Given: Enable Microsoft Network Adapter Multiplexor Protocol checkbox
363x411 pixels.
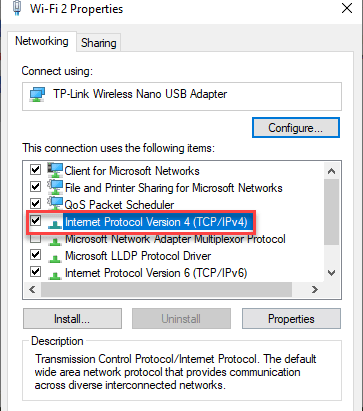Looking at the screenshot, I should (x=35, y=238).
